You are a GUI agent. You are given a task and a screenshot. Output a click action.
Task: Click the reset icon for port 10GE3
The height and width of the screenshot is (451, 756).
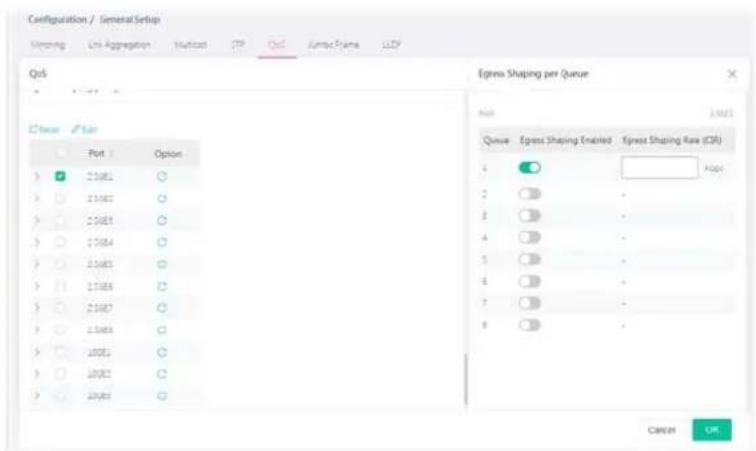[162, 396]
